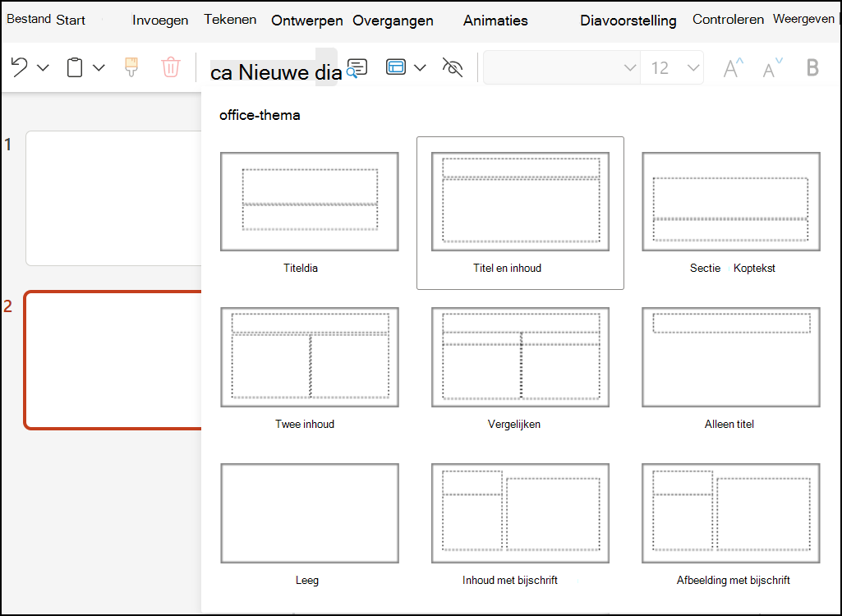Open the Bestand menu
The image size is (842, 616).
point(29,19)
